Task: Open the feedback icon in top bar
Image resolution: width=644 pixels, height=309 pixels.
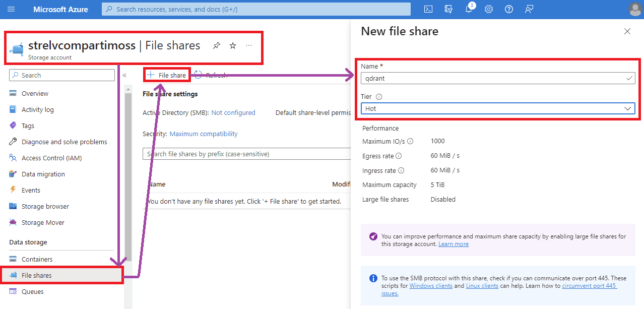Action: (x=529, y=9)
